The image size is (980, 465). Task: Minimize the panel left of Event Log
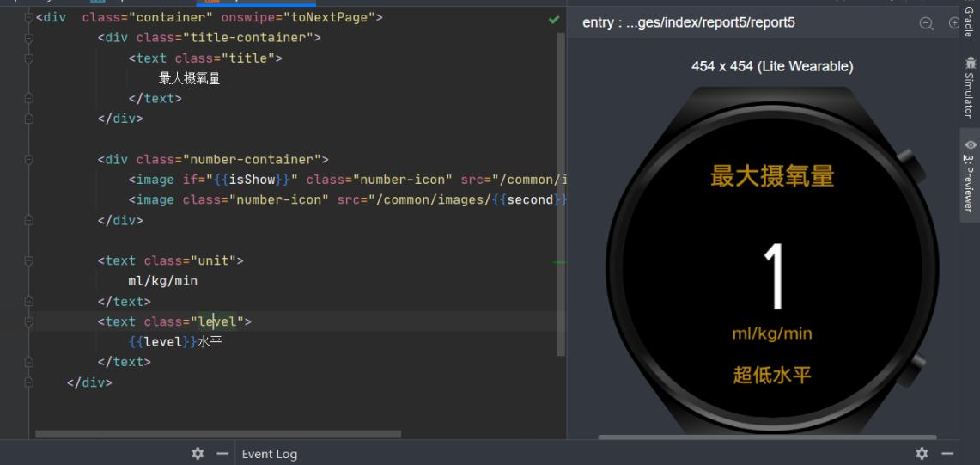[x=222, y=453]
